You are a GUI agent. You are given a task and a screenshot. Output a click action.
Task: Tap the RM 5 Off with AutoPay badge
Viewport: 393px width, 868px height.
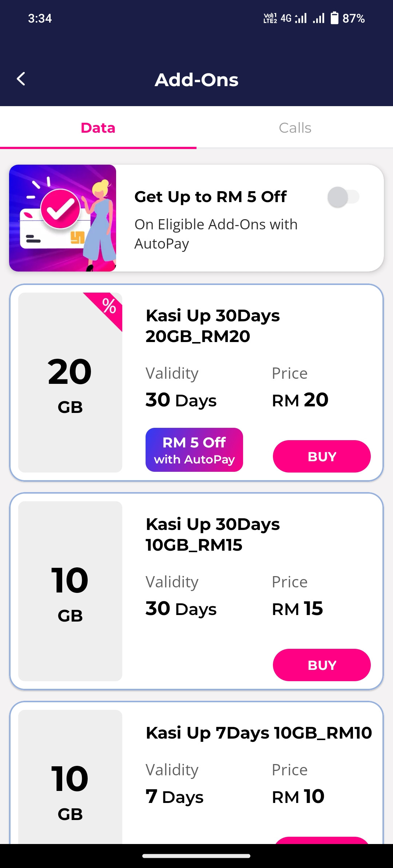point(194,450)
